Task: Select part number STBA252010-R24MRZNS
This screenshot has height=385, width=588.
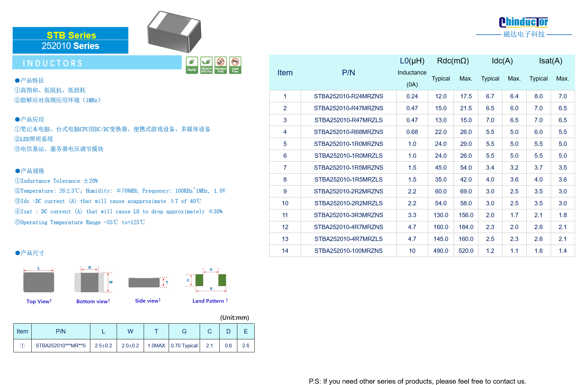Action: pos(348,96)
